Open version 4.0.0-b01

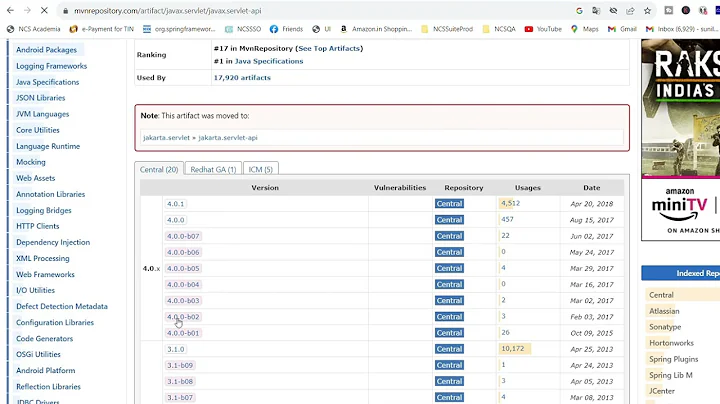pyautogui.click(x=183, y=333)
